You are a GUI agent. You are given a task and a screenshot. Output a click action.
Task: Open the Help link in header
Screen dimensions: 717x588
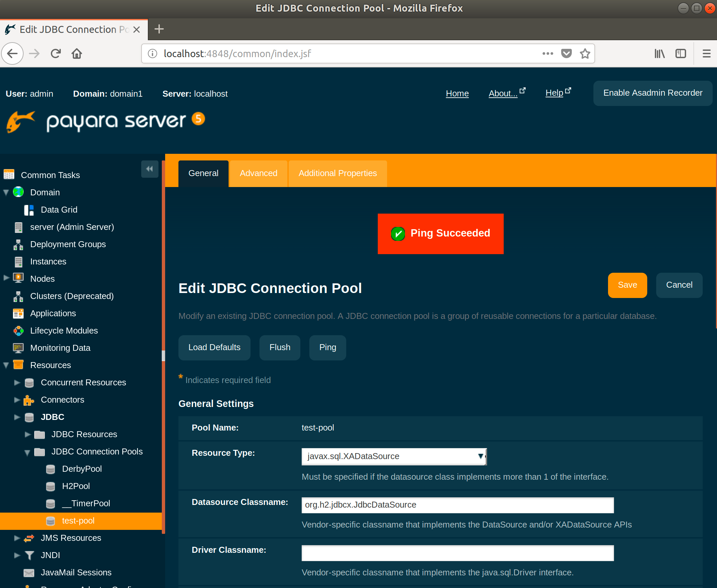point(554,93)
